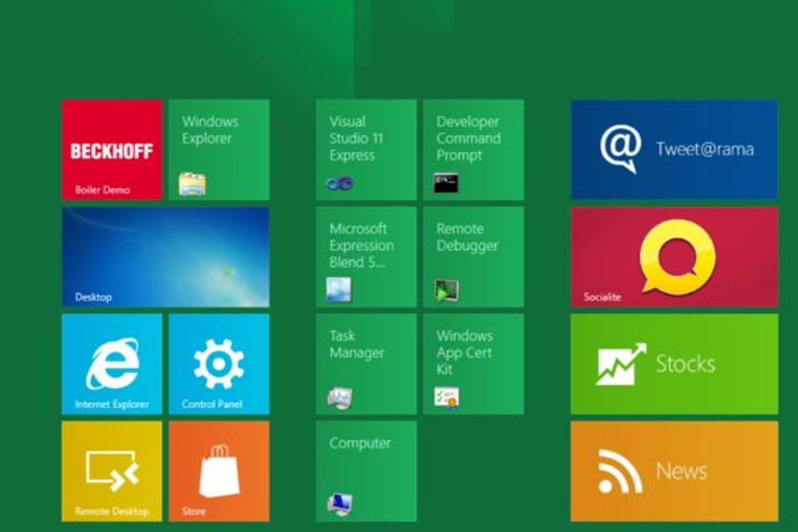Launch Microsoft Expression Blend 5 tile
This screenshot has height=532, width=798.
coord(366,257)
